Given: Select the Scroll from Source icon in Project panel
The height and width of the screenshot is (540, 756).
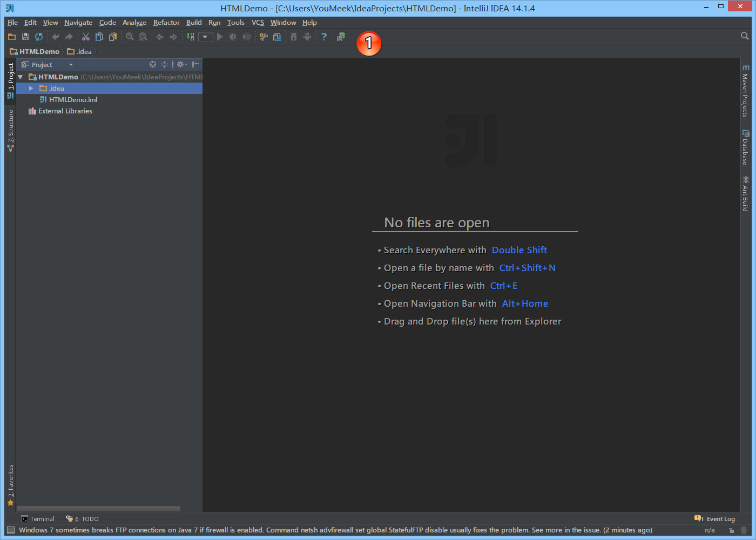Looking at the screenshot, I should 153,64.
